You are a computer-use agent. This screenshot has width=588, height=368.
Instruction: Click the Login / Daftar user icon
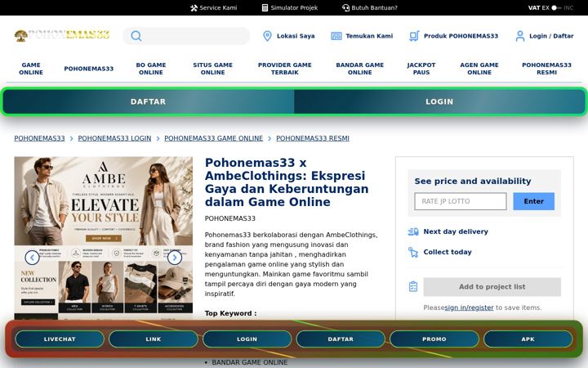point(519,36)
